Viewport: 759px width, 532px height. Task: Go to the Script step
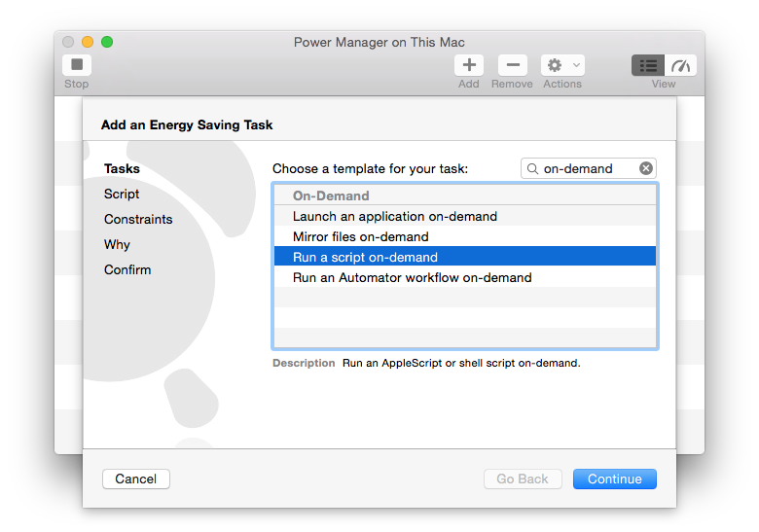pyautogui.click(x=122, y=194)
